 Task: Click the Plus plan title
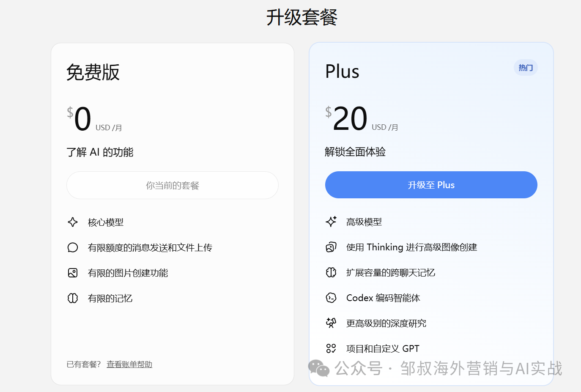click(x=342, y=71)
